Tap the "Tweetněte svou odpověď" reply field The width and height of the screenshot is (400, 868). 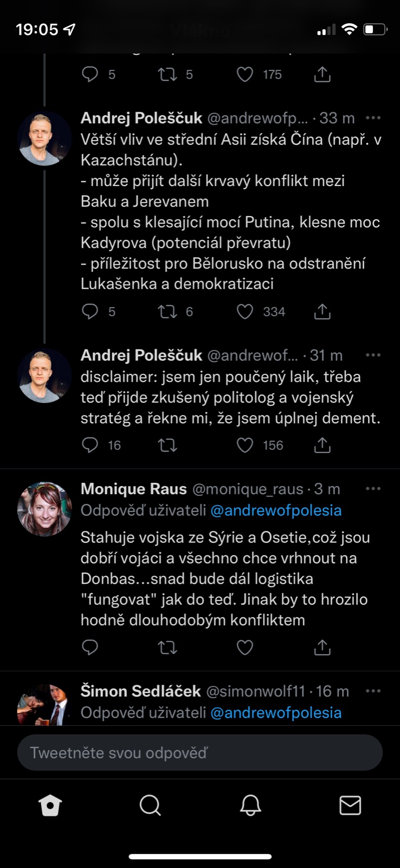200,752
